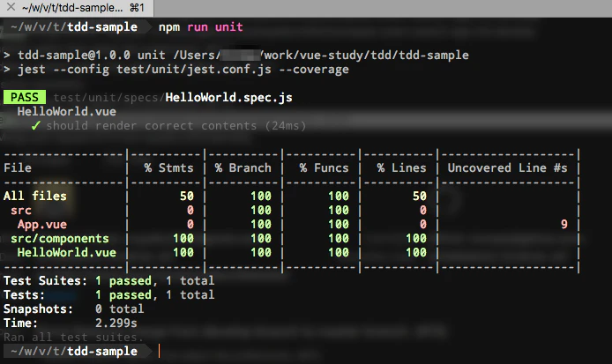Click the 'src/components' row label

[60, 238]
